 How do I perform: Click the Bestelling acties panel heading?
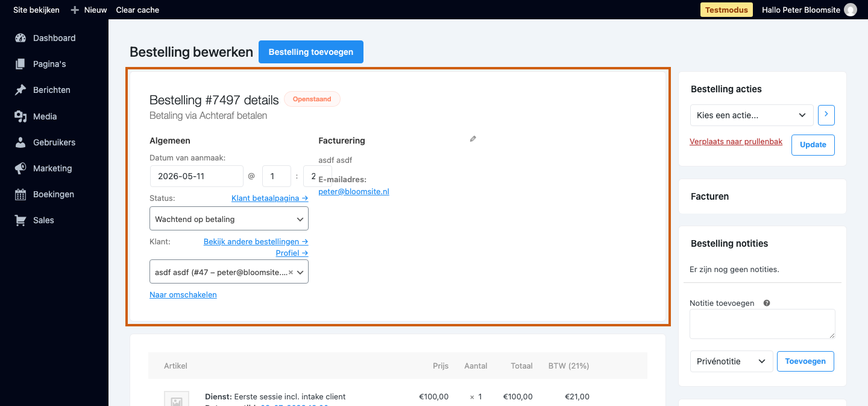[x=726, y=89]
